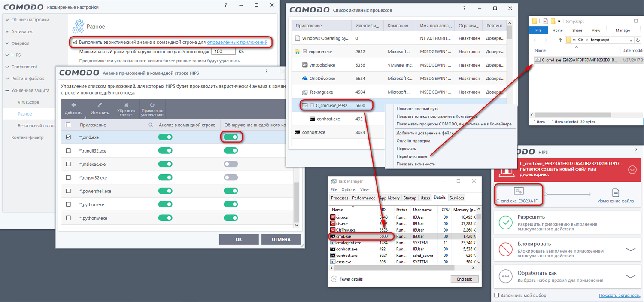644x302 pixels.
Task: Select Контент-фильтр in settings sidebar
Action: coord(27,137)
